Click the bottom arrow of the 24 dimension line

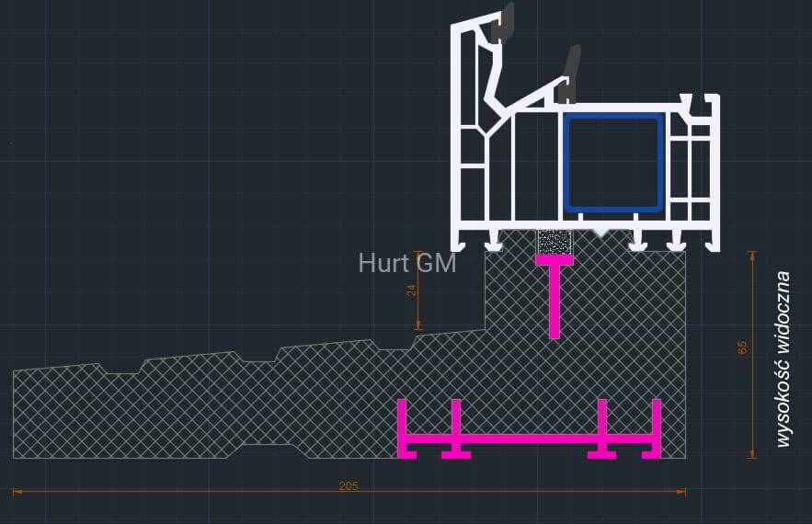pyautogui.click(x=418, y=327)
